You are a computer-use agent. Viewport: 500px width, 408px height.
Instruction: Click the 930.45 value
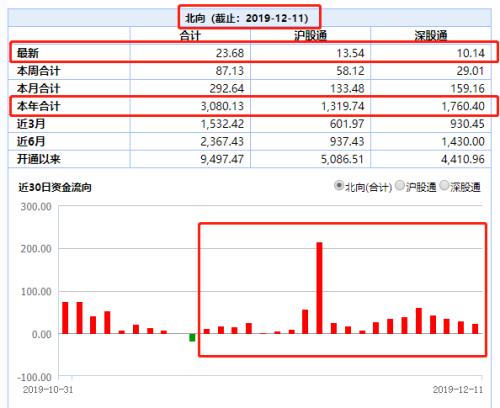coord(467,124)
